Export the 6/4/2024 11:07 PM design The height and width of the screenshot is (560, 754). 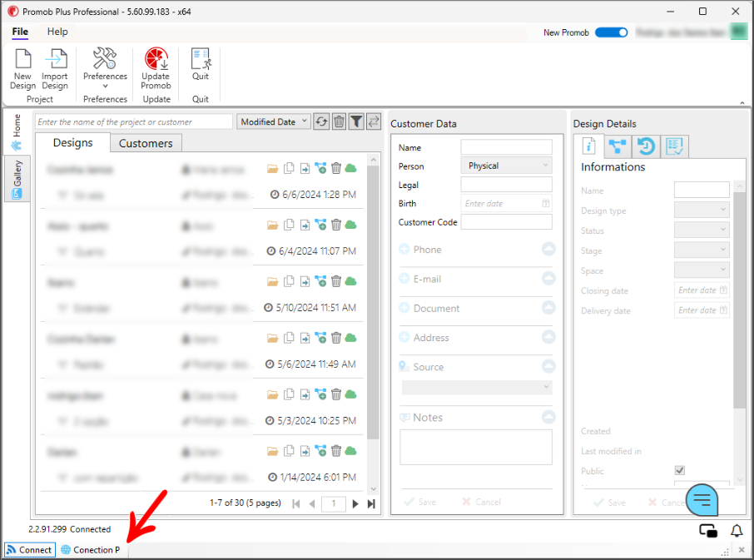305,225
